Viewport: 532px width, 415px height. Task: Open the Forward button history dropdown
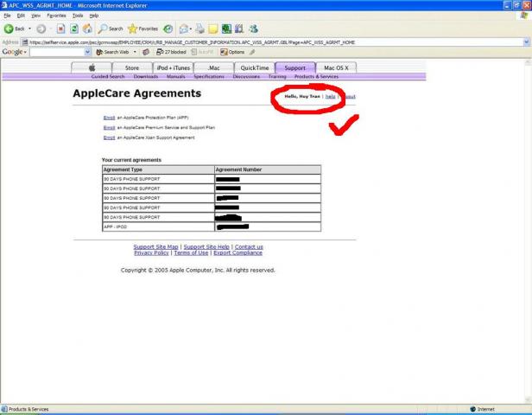tap(50, 29)
